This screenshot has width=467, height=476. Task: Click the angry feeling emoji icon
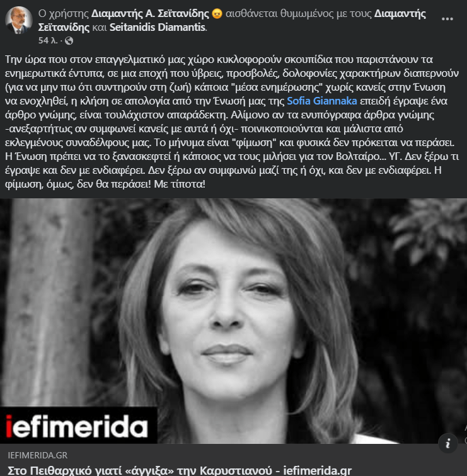[x=217, y=14]
